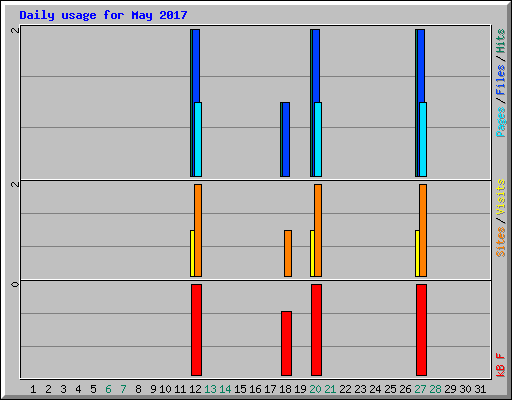Click day label 10 on the x-axis
512x400 pixels.
pyautogui.click(x=165, y=389)
